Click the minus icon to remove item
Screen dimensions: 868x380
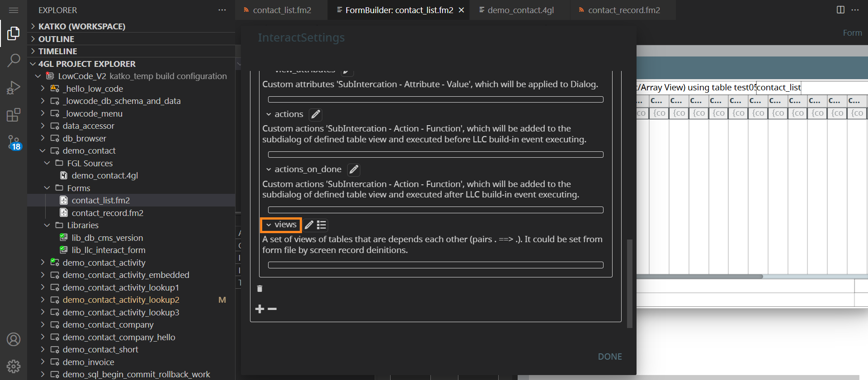pos(272,309)
